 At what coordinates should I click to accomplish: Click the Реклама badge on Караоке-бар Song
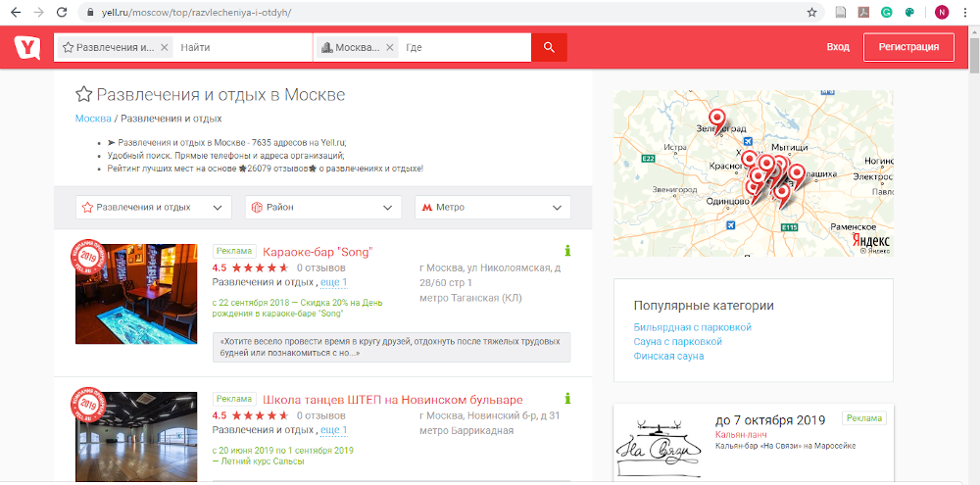point(234,251)
